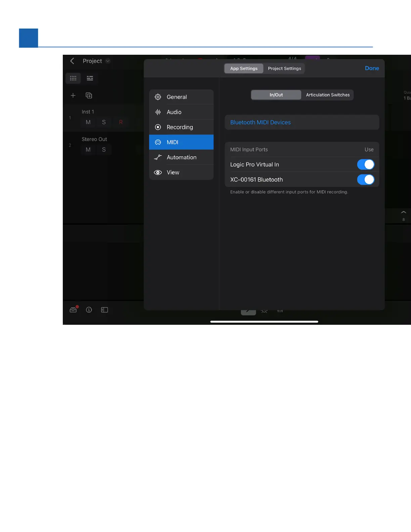Viewport: 411px width, 532px height.
Task: Duplicate track using the duplicate icon
Action: 89,95
